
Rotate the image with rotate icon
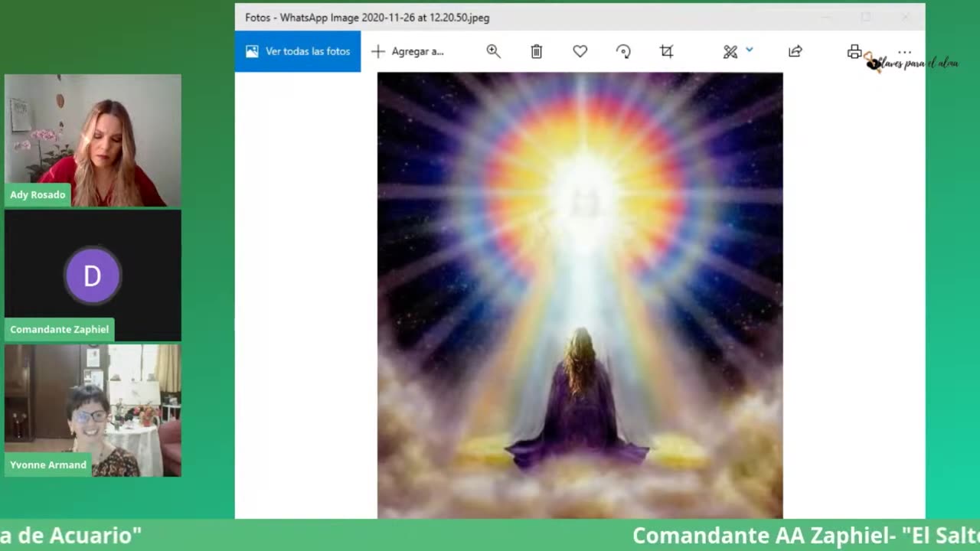pyautogui.click(x=623, y=51)
